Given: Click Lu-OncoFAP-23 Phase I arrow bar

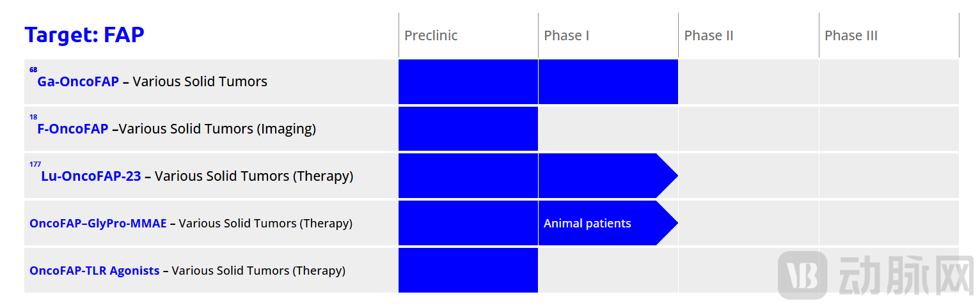Looking at the screenshot, I should [x=608, y=176].
